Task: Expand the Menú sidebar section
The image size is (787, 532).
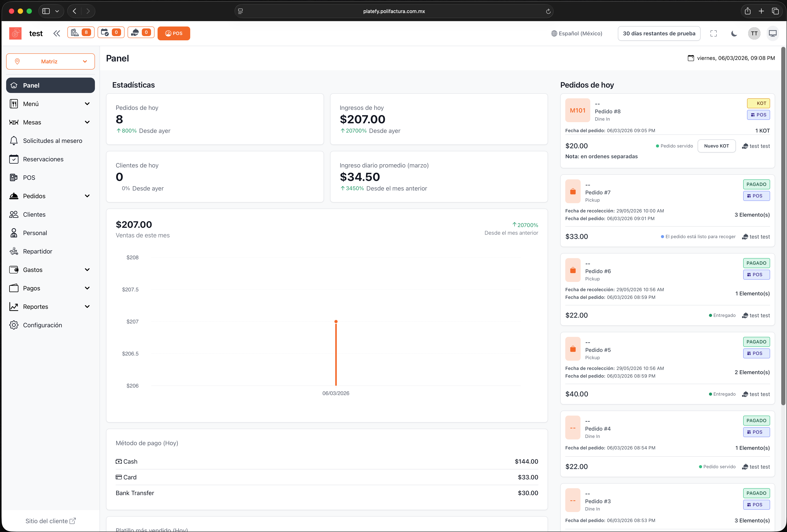Action: (x=51, y=104)
